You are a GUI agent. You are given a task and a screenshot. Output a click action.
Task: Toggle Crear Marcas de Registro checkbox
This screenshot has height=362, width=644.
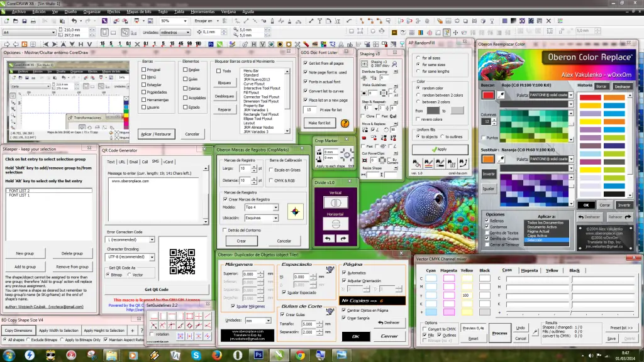tap(225, 199)
